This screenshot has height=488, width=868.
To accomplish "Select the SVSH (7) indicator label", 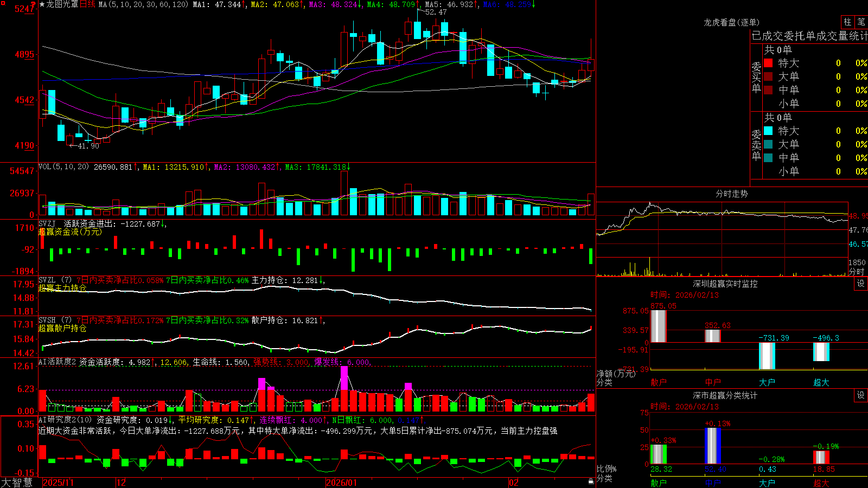I will (x=55, y=320).
